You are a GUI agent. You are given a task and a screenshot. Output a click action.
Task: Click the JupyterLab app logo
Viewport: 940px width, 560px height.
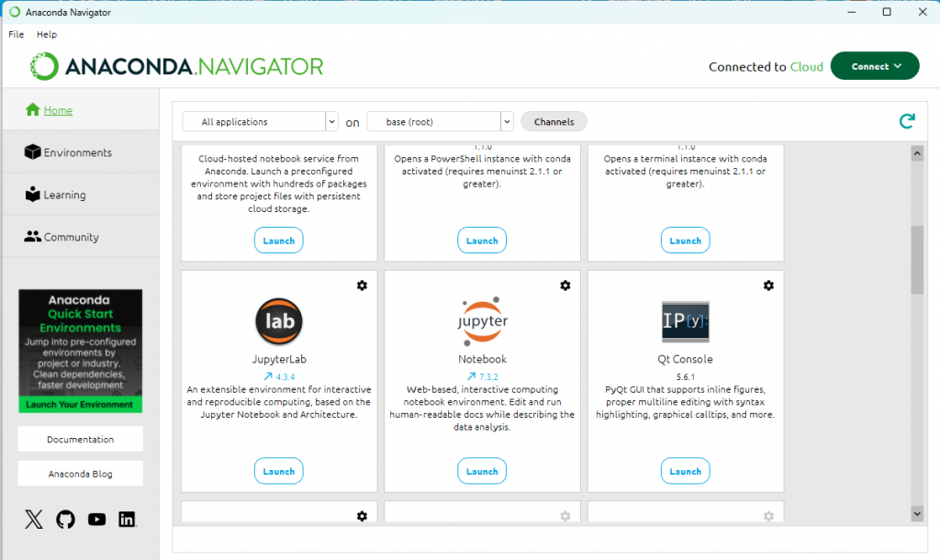click(279, 321)
